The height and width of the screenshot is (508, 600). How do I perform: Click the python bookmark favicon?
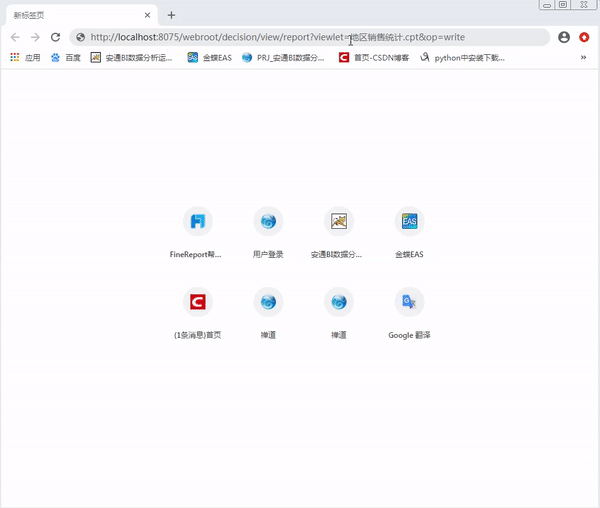424,57
